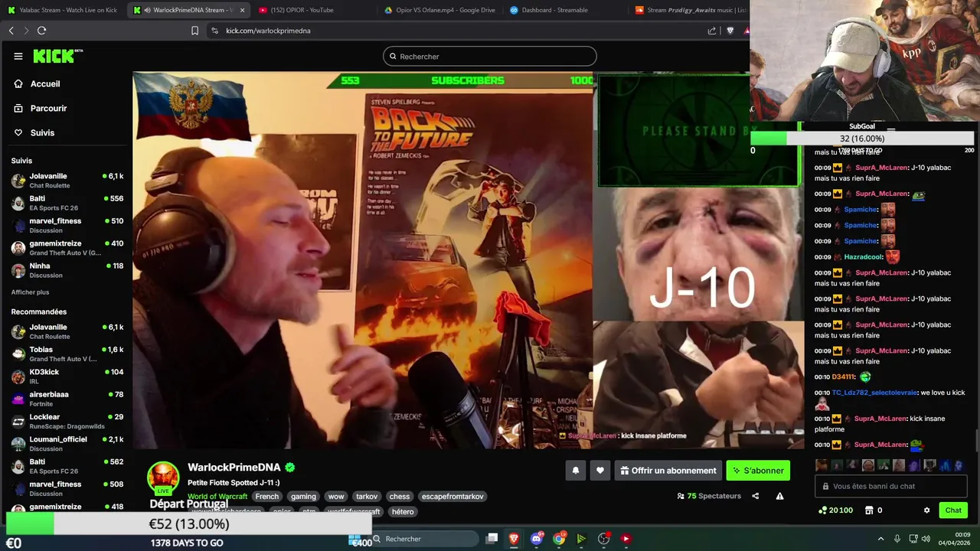The image size is (980, 551).
Task: Open the World of Warcraft category link
Action: [x=217, y=497]
